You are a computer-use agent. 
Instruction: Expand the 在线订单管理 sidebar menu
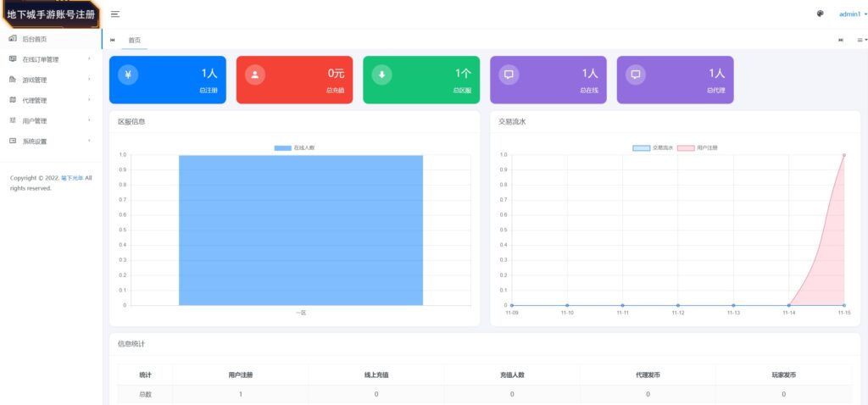pyautogui.click(x=50, y=59)
